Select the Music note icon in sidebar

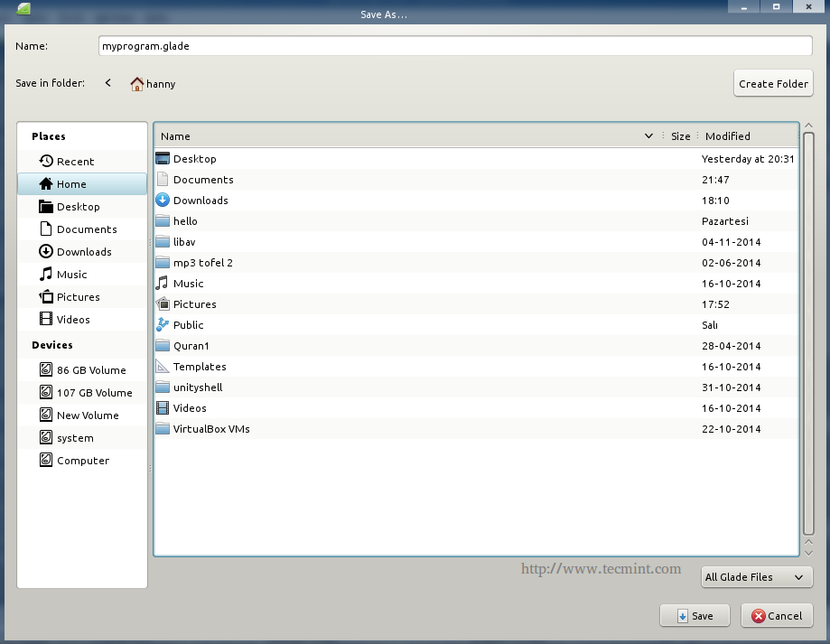(x=46, y=275)
